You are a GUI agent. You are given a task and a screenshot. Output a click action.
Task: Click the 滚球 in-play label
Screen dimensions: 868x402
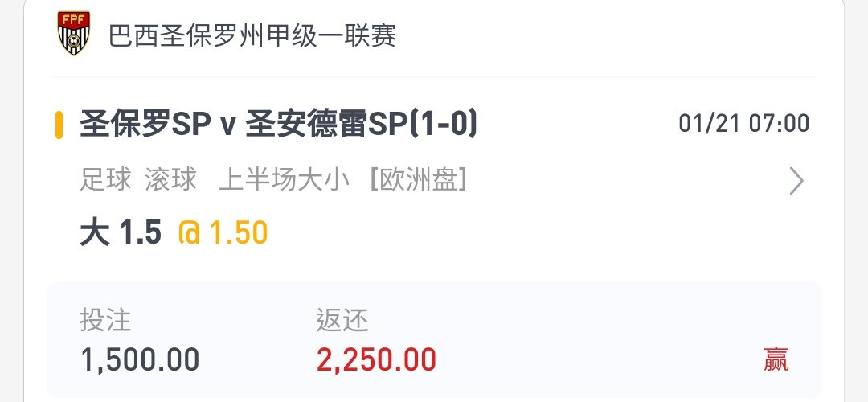(x=171, y=180)
